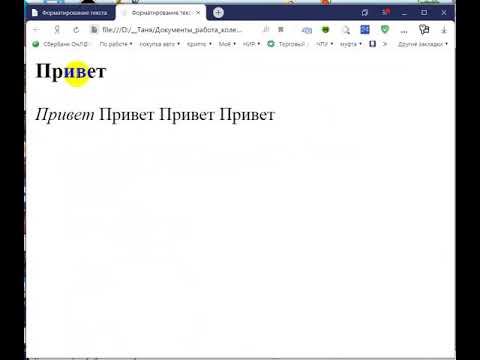Open the Yandex home page via Я button
This screenshot has width=480, height=360.
click(57, 30)
